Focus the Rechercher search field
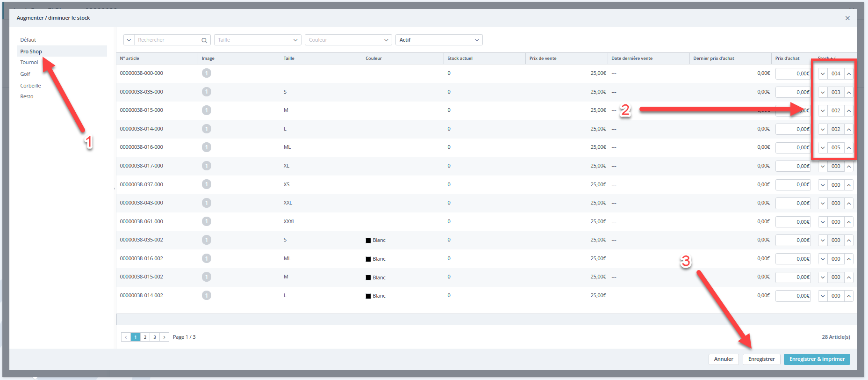Image resolution: width=868 pixels, height=380 pixels. click(168, 40)
